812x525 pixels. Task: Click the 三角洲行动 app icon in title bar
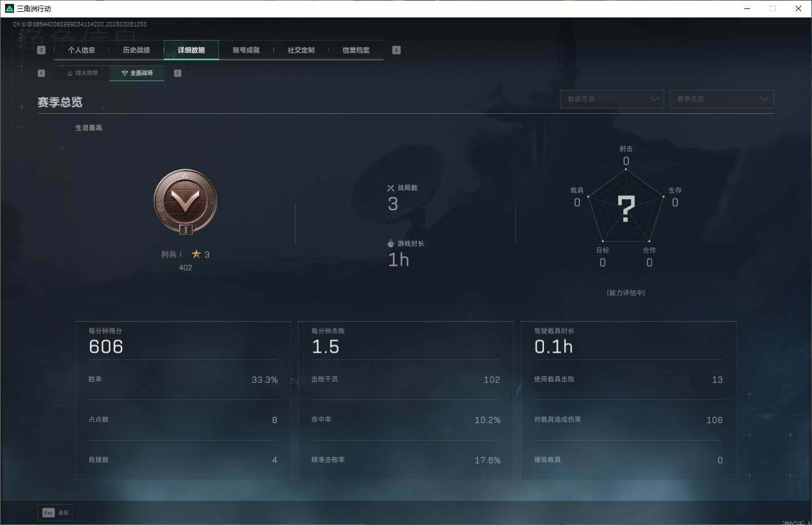(x=9, y=8)
